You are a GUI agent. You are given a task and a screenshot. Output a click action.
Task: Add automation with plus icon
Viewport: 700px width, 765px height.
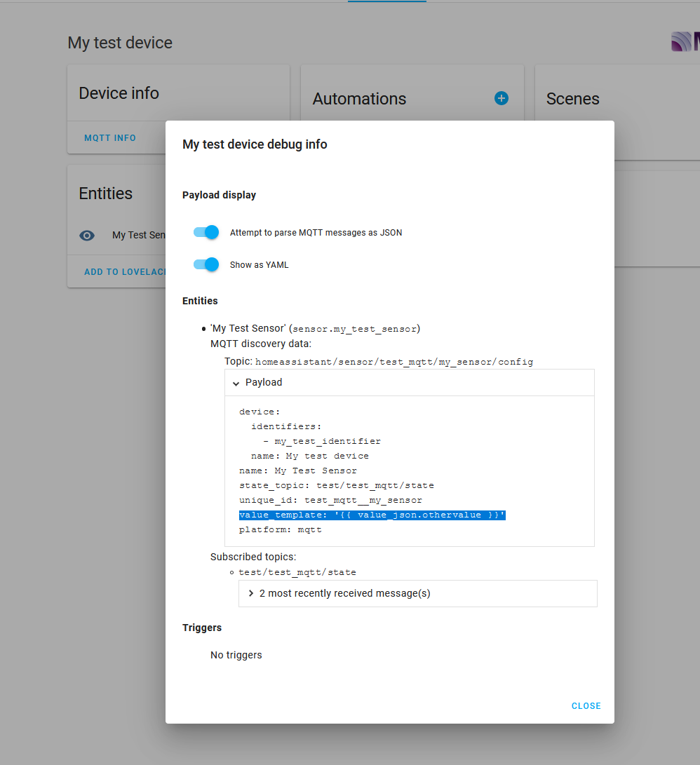pyautogui.click(x=502, y=98)
